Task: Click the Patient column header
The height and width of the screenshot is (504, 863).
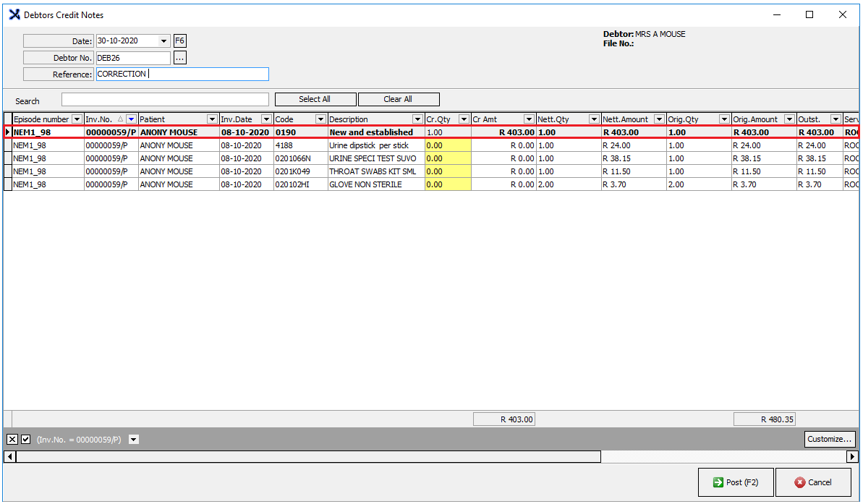Action: click(172, 119)
